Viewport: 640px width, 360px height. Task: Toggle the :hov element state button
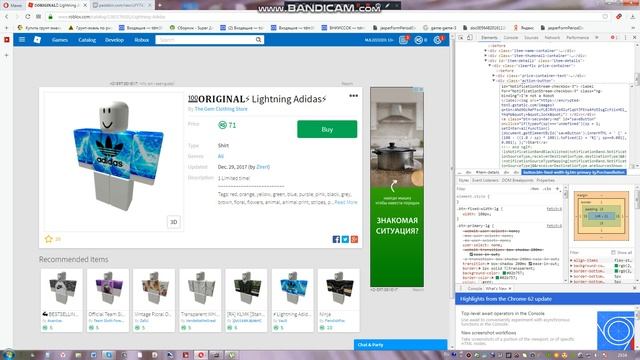(535, 189)
